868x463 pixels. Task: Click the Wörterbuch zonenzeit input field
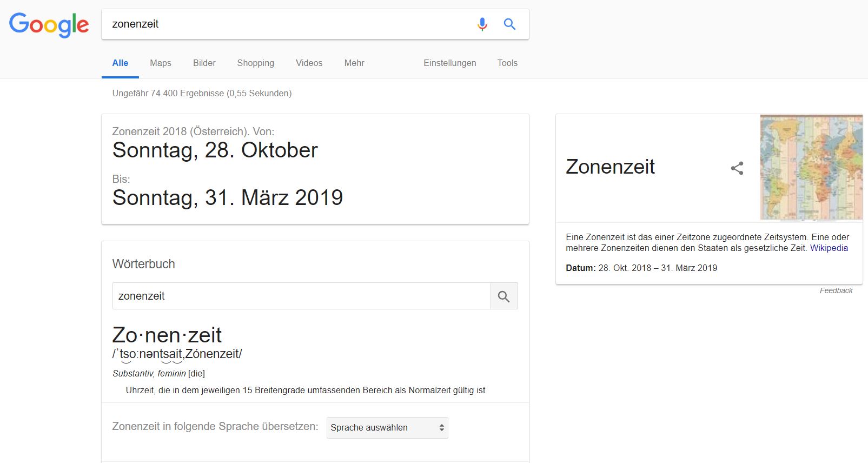301,296
